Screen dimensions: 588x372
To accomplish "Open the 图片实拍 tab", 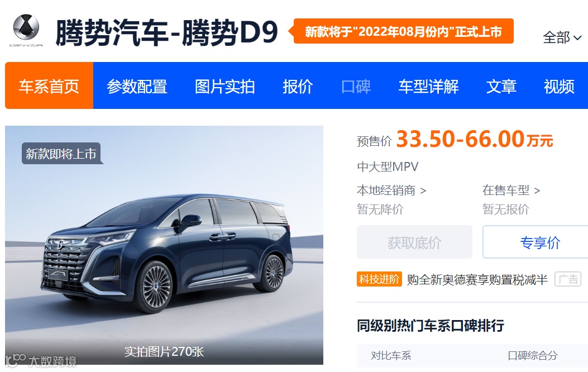I will coord(225,86).
